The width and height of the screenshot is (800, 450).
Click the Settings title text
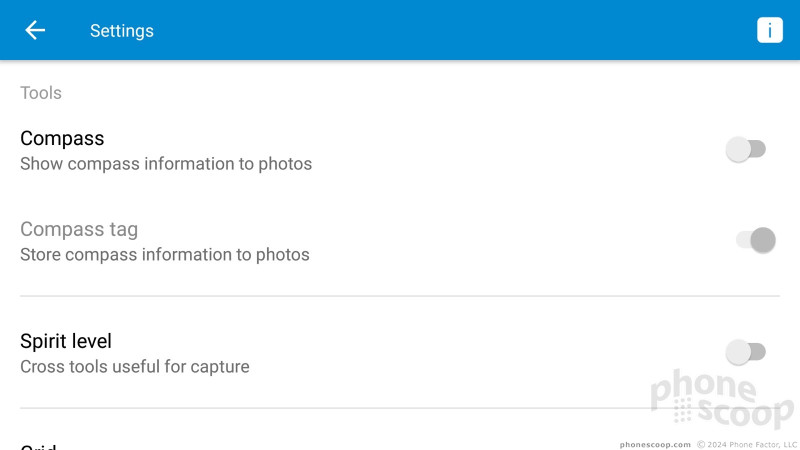(x=122, y=31)
